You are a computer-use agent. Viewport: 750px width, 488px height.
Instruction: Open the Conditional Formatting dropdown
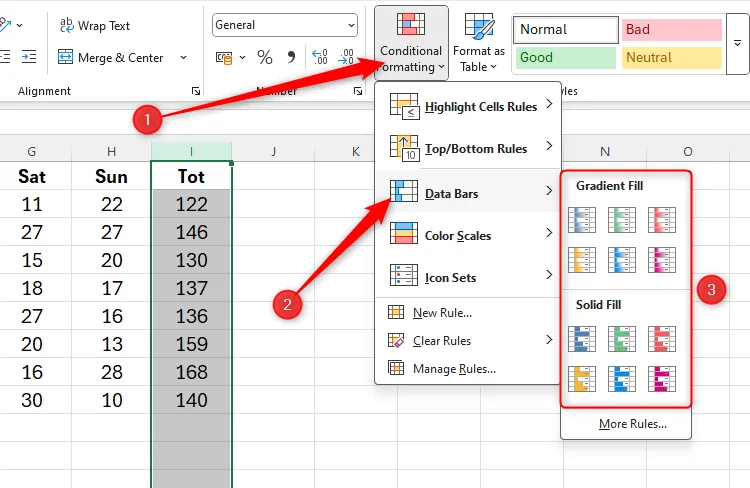tap(411, 43)
